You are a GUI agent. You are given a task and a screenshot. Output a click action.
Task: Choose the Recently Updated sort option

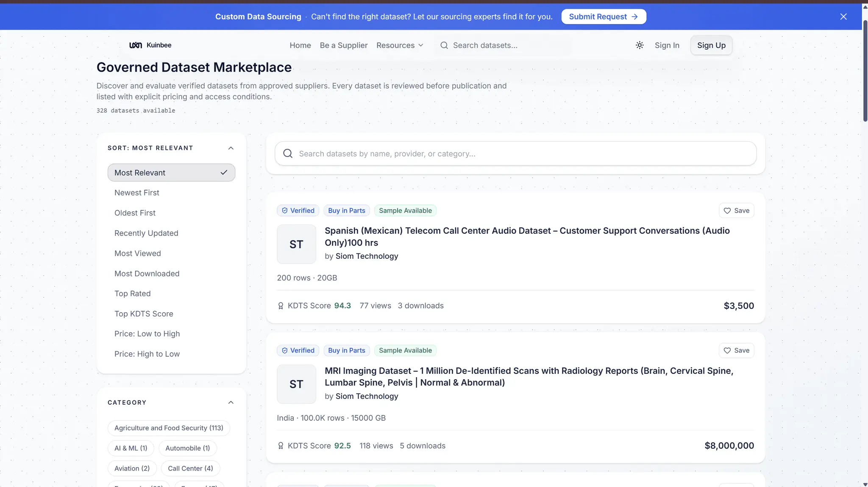171,233
